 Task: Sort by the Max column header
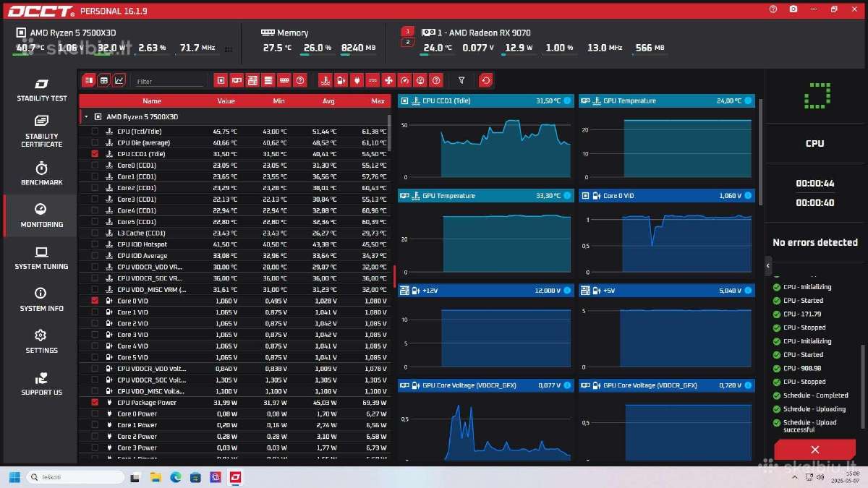pos(378,101)
